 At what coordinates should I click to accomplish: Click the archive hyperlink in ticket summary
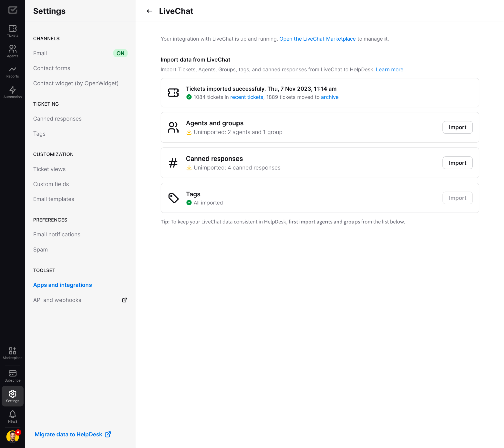point(330,97)
